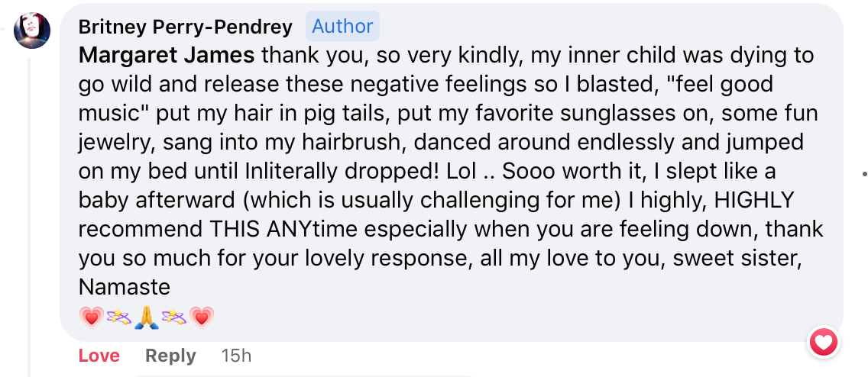Image resolution: width=868 pixels, height=377 pixels.
Task: Click the praying hands emoji
Action: (147, 316)
